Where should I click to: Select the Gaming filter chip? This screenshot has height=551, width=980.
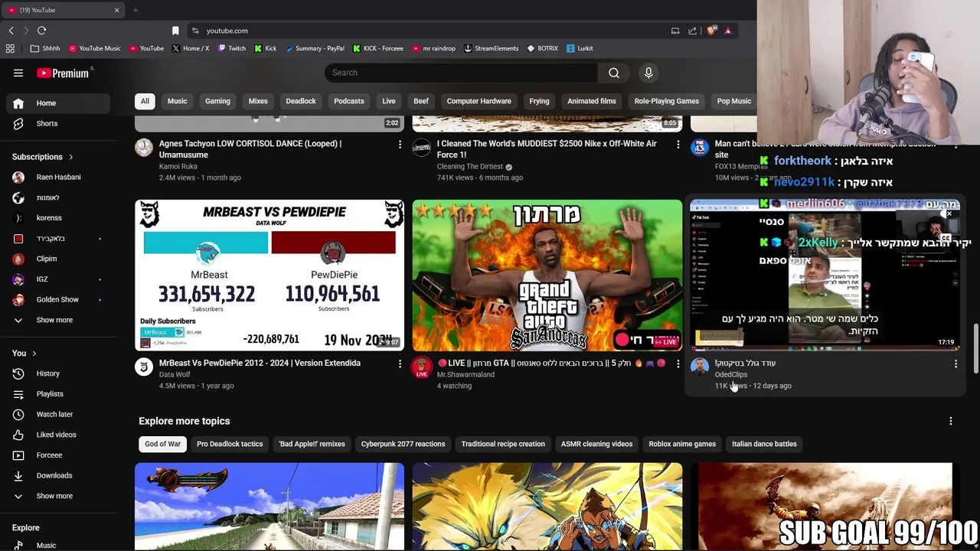217,101
